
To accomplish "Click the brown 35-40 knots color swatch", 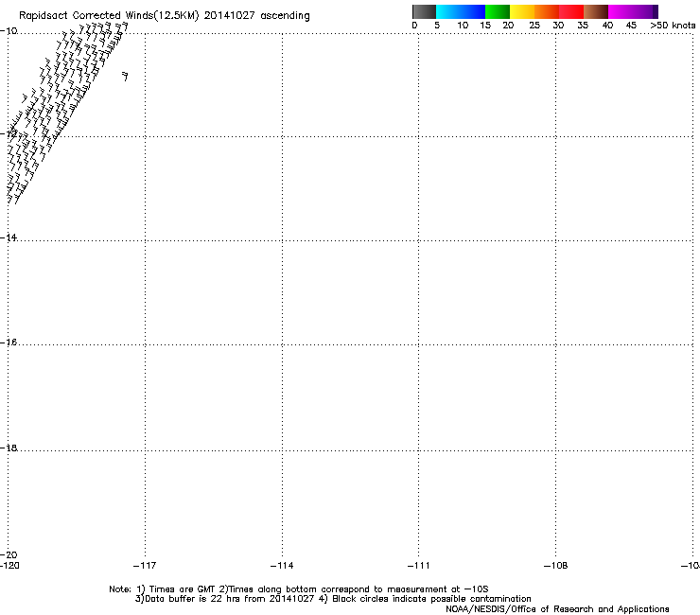I will point(596,11).
